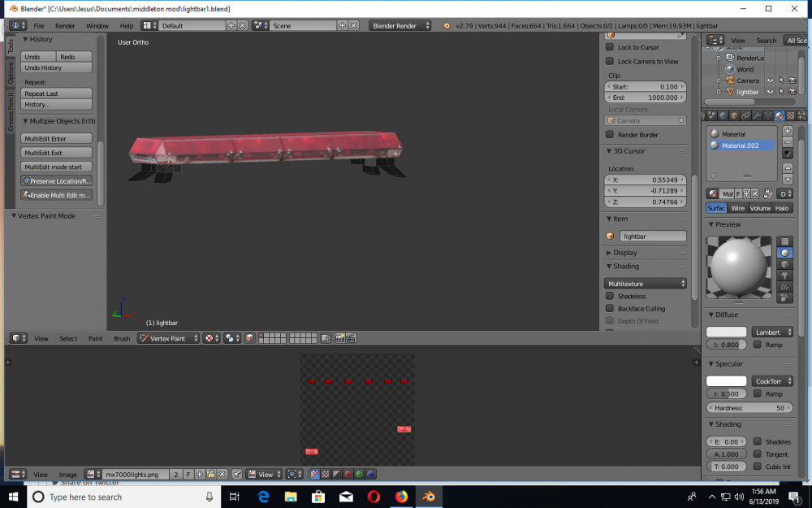Click the Undo History button
Image resolution: width=812 pixels, height=508 pixels.
click(57, 67)
